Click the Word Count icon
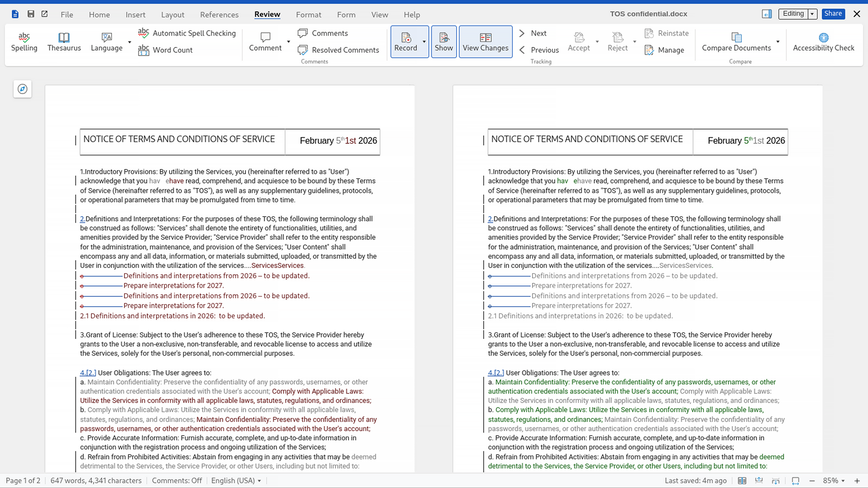This screenshot has height=488, width=868. 144,50
